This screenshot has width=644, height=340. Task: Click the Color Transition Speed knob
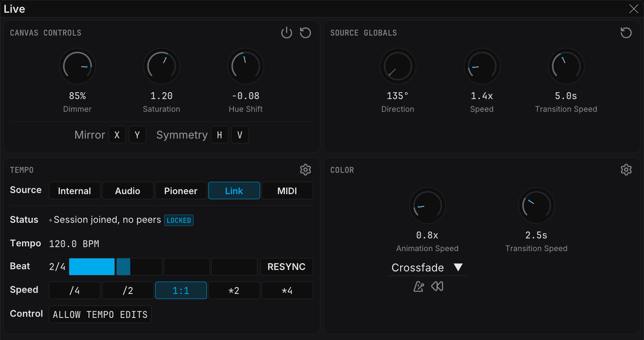click(x=537, y=206)
